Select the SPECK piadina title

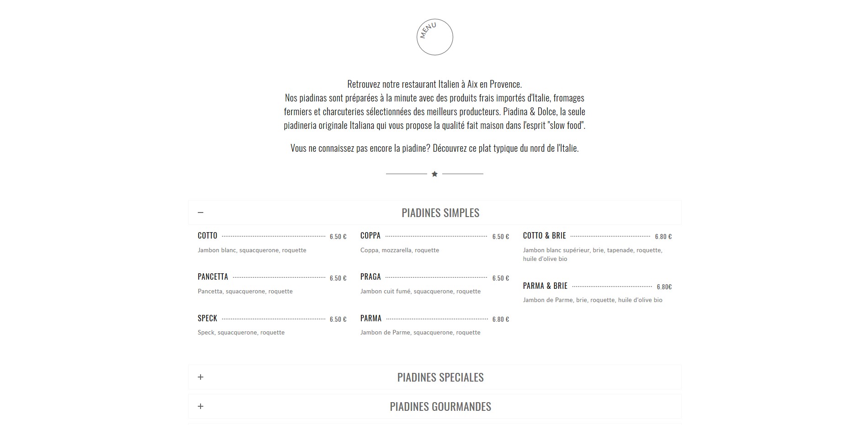click(207, 319)
